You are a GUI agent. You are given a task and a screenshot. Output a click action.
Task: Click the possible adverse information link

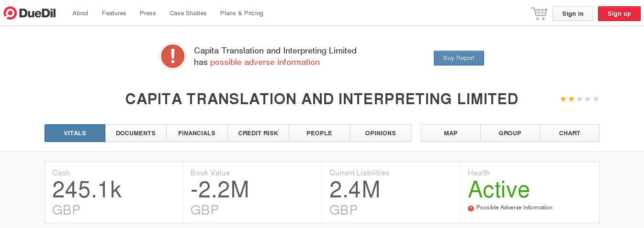265,62
